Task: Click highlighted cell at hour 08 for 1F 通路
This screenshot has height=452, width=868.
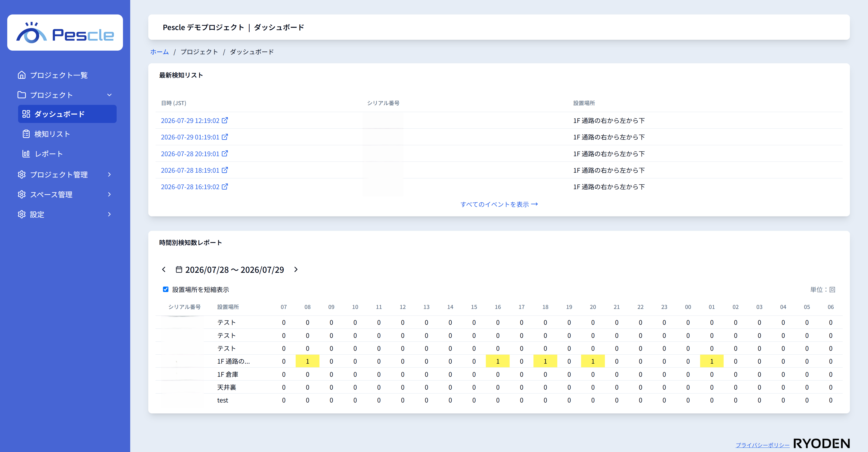Action: [x=307, y=361]
